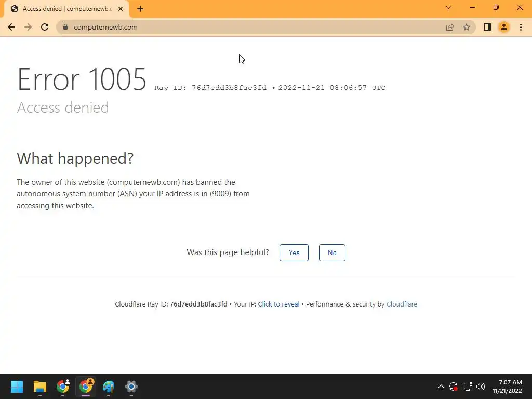532x399 pixels.
Task: Open the Cloudflare link in footer
Action: 402,304
